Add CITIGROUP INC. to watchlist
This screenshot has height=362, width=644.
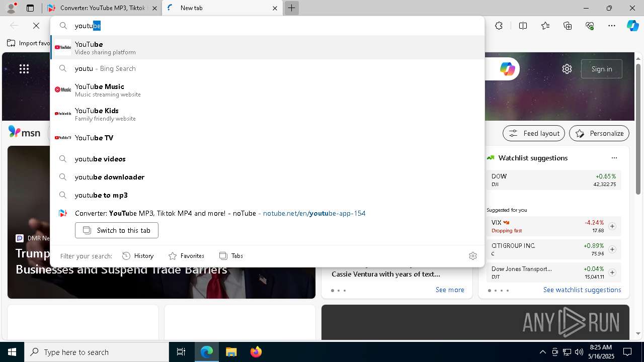(612, 249)
